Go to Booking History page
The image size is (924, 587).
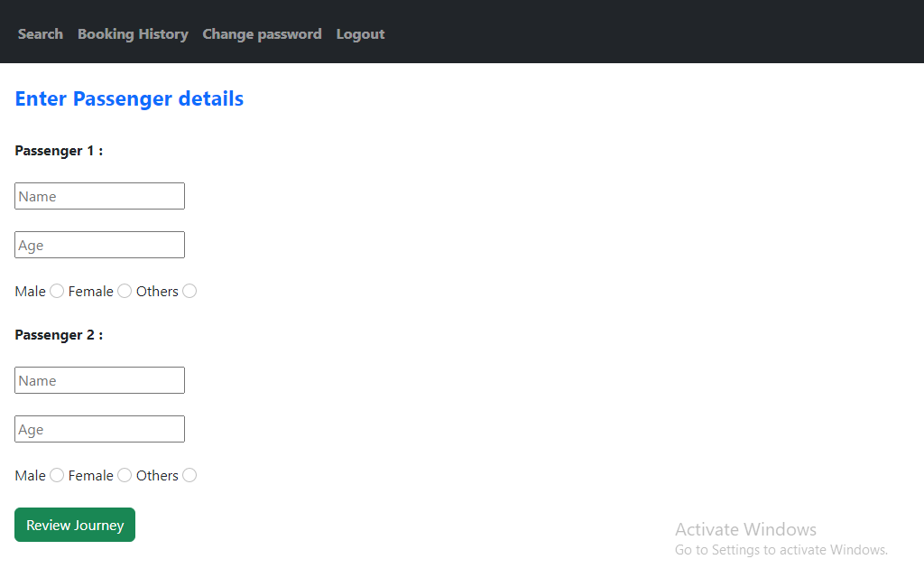(x=133, y=34)
